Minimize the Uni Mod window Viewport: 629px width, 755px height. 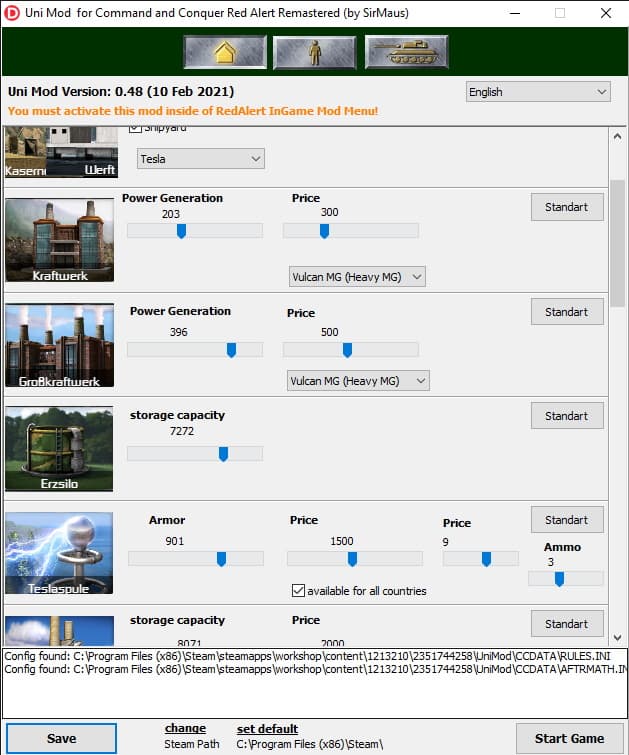[515, 13]
